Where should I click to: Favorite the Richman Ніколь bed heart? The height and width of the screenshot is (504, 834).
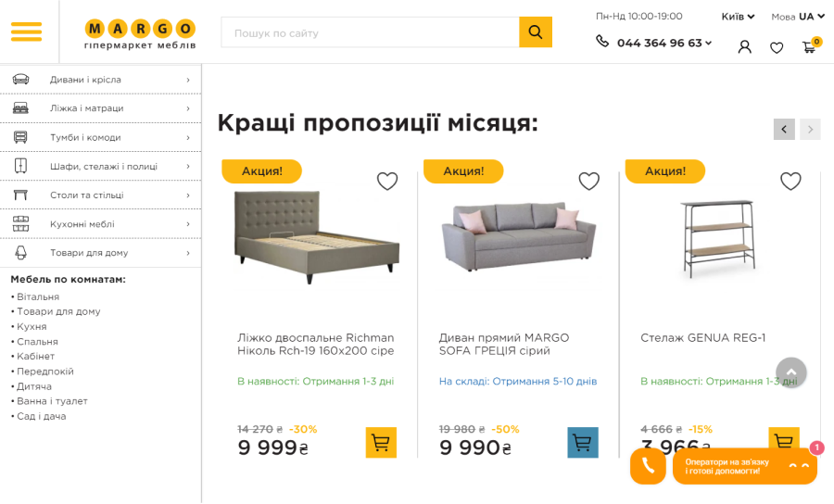[387, 182]
